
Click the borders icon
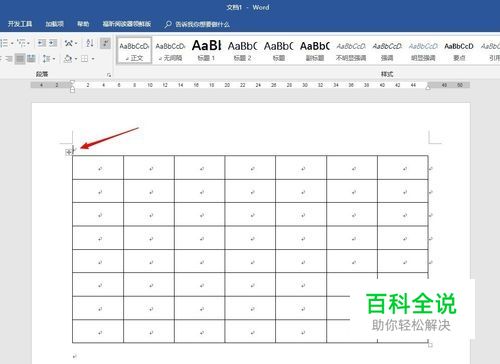click(85, 59)
